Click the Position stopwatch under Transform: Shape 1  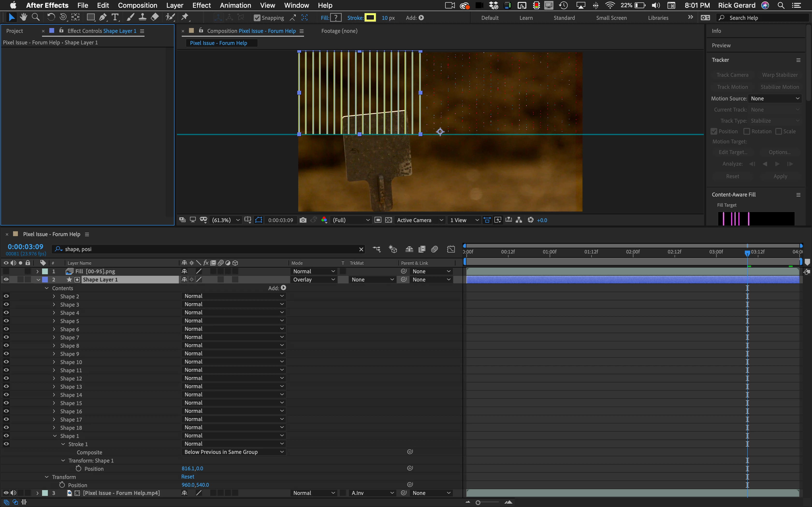click(x=79, y=468)
